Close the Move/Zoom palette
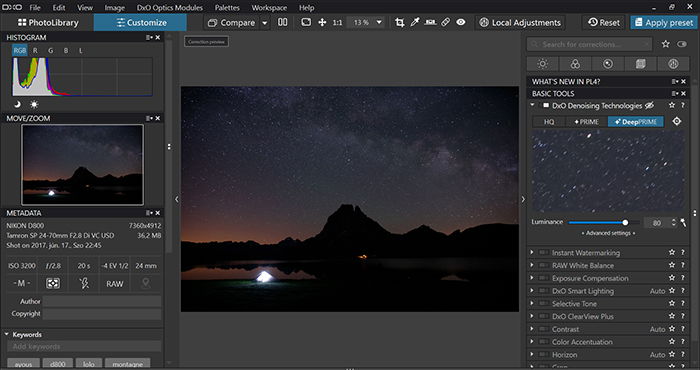Screen dimensions: 700x370 tap(158, 118)
